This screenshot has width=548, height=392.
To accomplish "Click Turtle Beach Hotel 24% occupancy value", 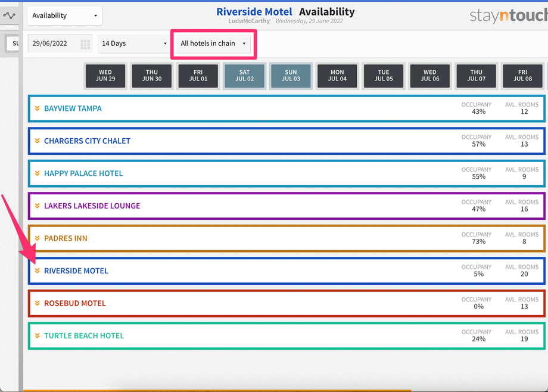I will [x=478, y=339].
